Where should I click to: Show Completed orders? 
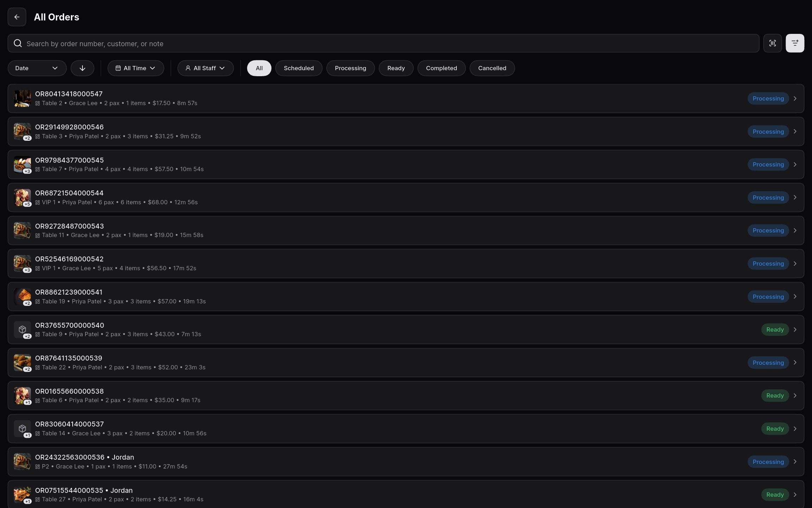pos(441,68)
